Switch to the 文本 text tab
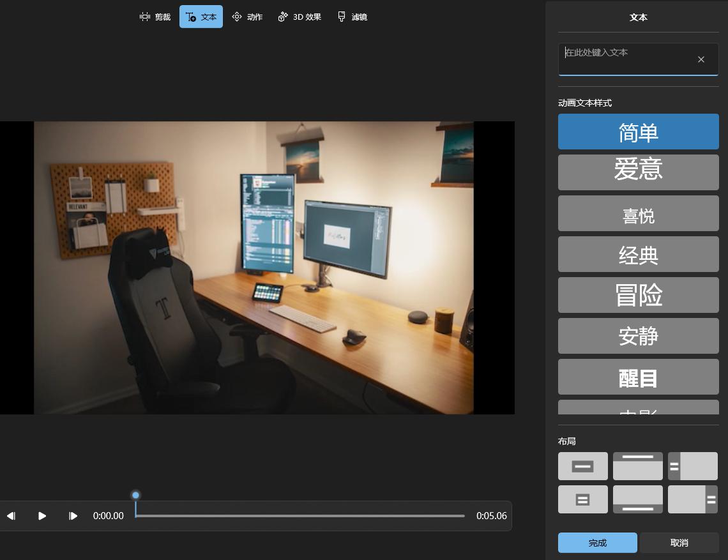728x560 pixels. coord(201,17)
